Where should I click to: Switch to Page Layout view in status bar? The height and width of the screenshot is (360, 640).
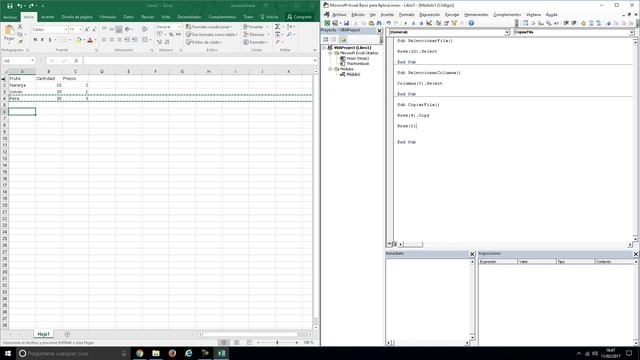click(236, 342)
